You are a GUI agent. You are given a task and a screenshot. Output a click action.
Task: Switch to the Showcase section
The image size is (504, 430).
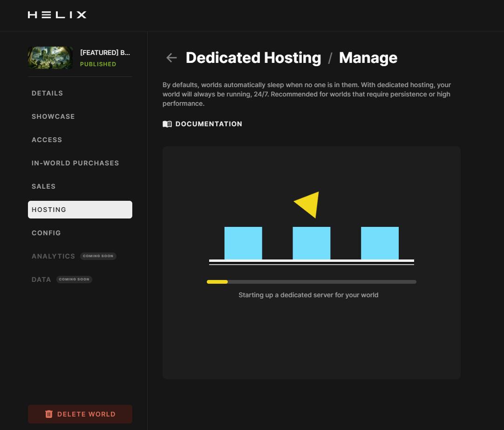coord(53,116)
